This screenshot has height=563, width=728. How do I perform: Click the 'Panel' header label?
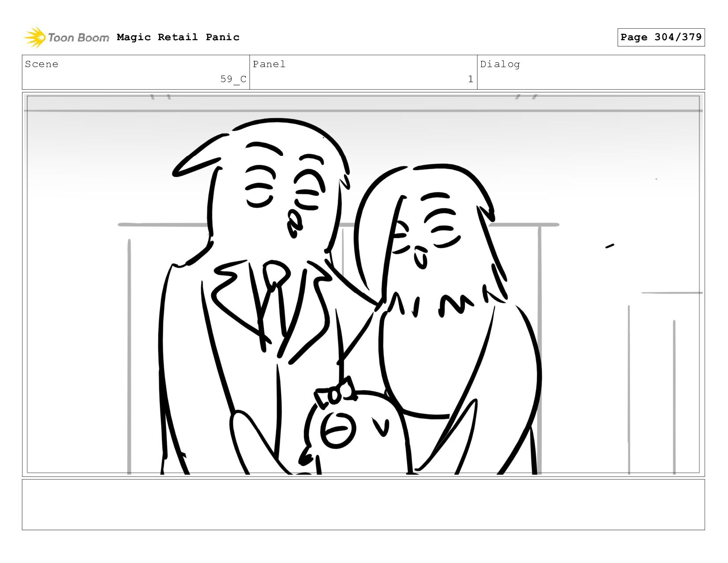coord(269,64)
